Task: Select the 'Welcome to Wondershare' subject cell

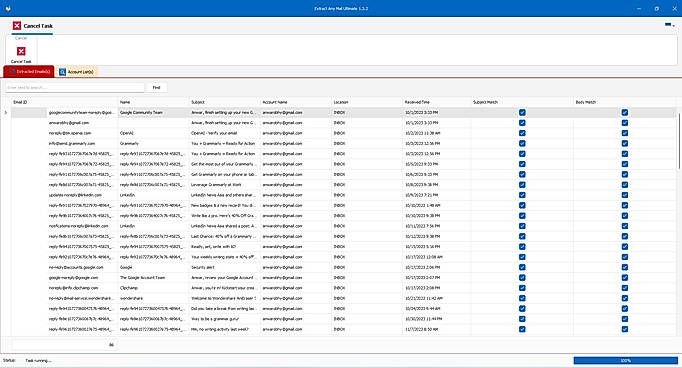Action: tap(225, 298)
